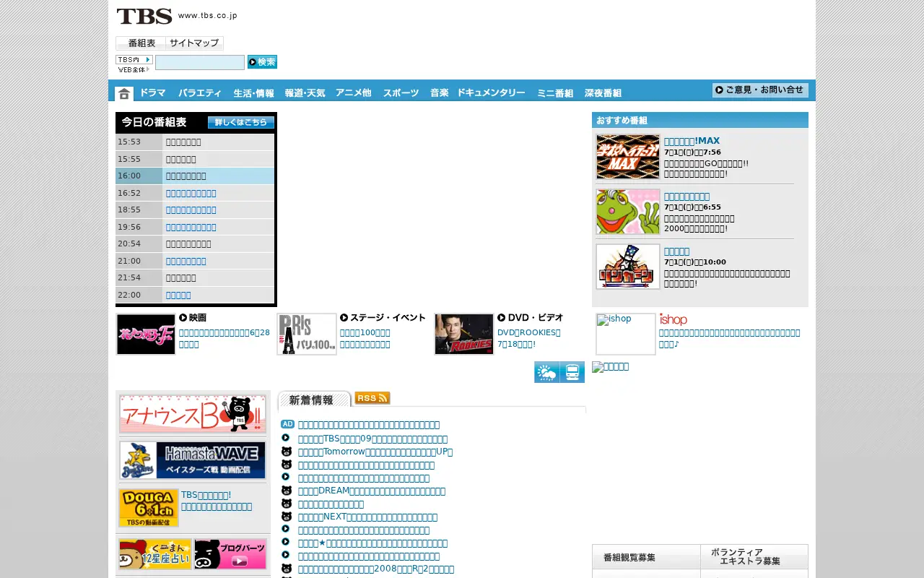
Task: Open the MAX recommended program thumbnail
Action: pos(628,157)
